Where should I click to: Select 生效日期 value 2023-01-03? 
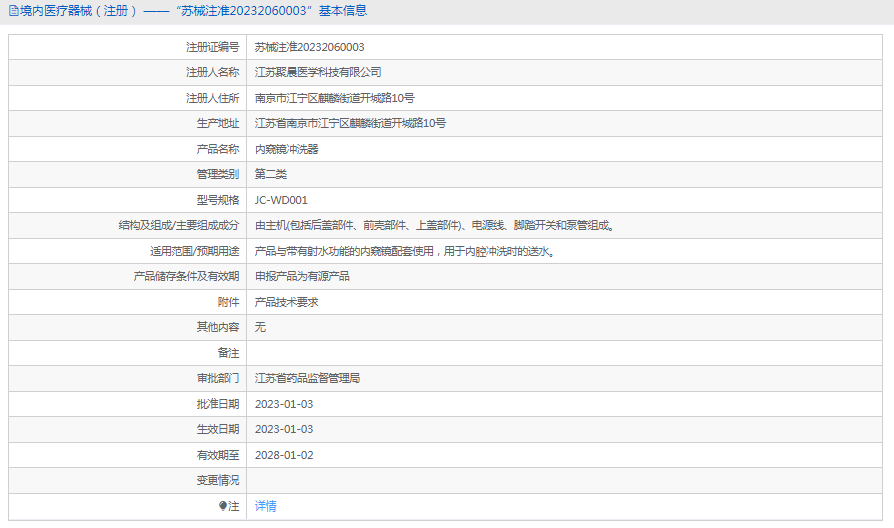point(284,429)
